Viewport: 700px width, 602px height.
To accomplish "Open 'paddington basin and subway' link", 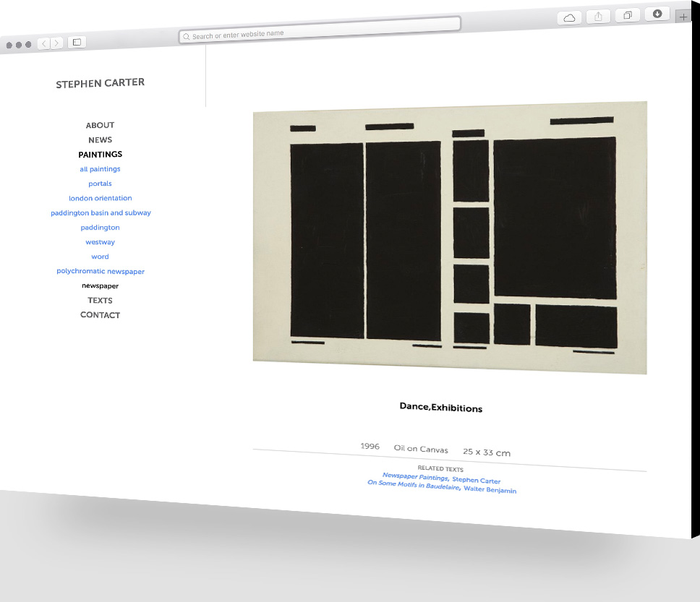I will pos(101,213).
